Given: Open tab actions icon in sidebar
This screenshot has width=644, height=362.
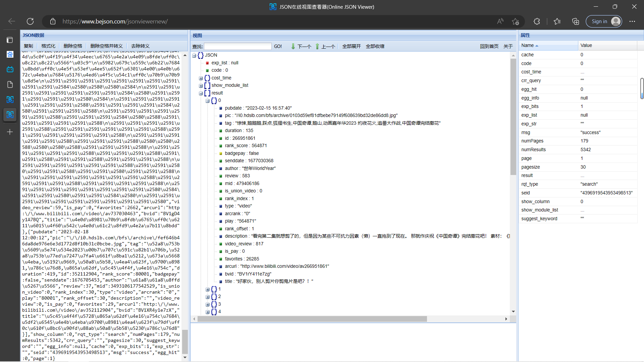Looking at the screenshot, I should (x=10, y=40).
